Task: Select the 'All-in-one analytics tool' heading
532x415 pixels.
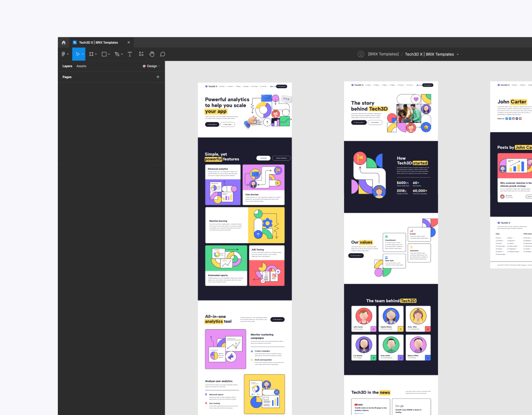Action: click(x=218, y=319)
